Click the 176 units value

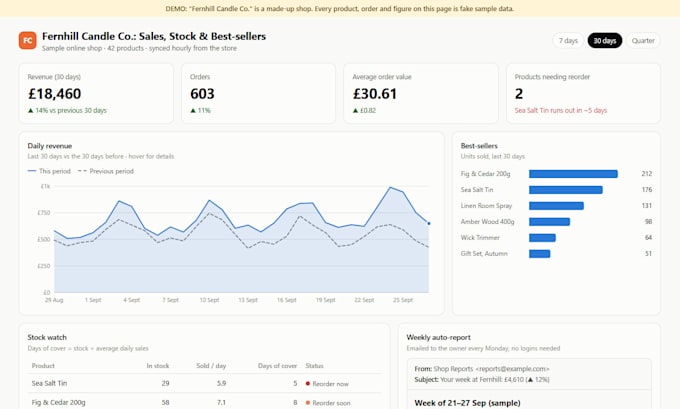pyautogui.click(x=646, y=190)
